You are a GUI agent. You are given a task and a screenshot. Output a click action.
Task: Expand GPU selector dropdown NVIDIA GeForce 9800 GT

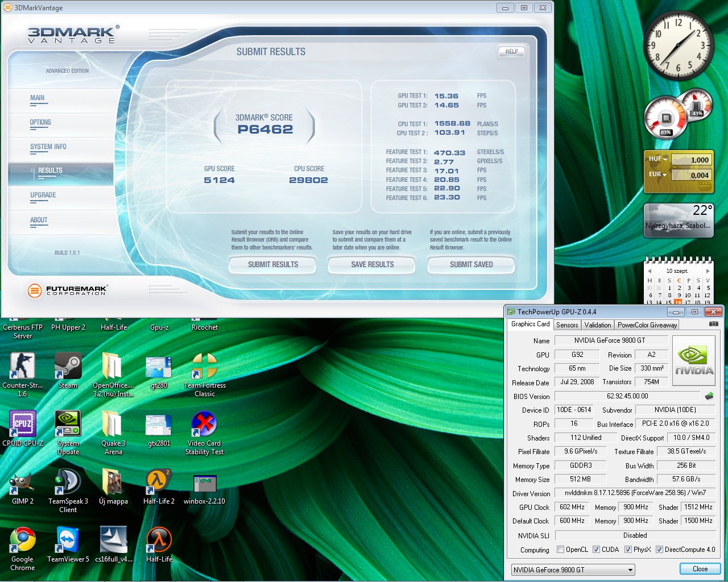[x=573, y=569]
